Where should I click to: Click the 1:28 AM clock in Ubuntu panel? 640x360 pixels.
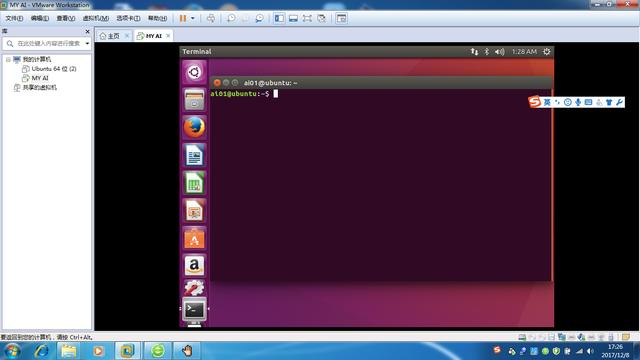coord(524,51)
